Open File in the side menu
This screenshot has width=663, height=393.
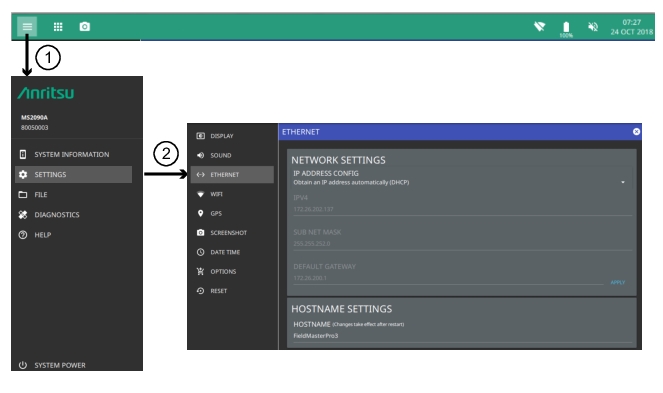tap(74, 195)
